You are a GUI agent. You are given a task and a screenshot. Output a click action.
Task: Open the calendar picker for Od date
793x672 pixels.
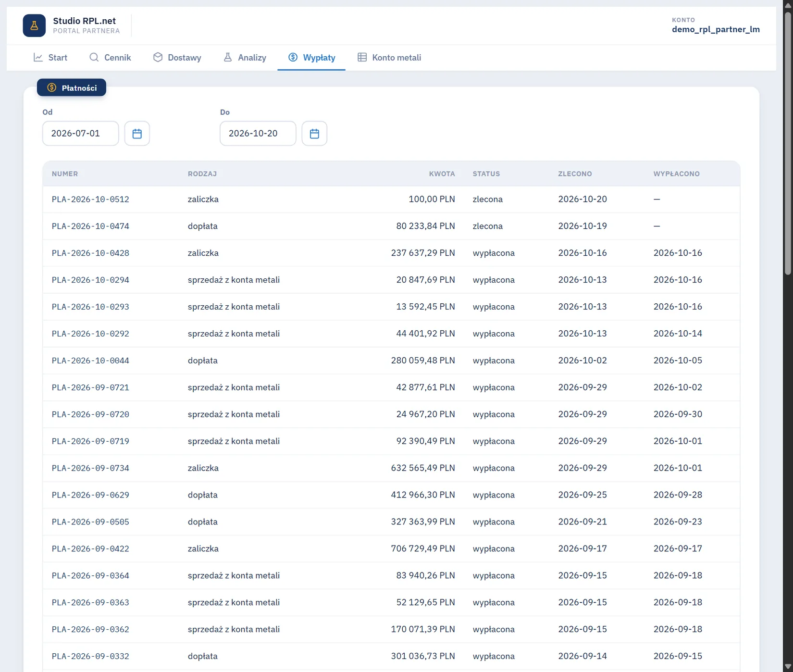pyautogui.click(x=137, y=134)
